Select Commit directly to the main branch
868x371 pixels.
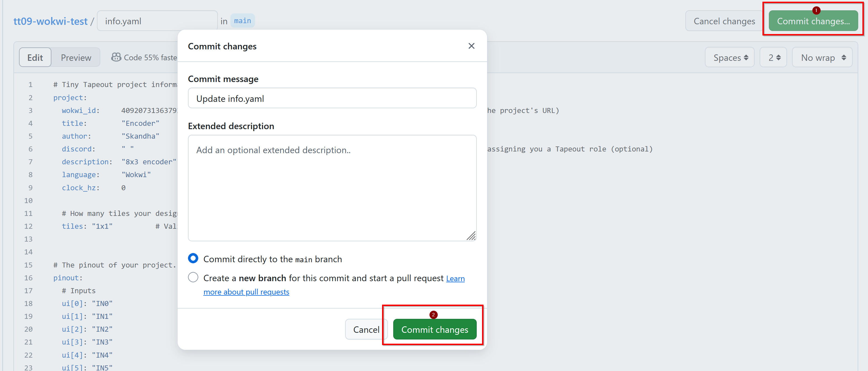193,259
